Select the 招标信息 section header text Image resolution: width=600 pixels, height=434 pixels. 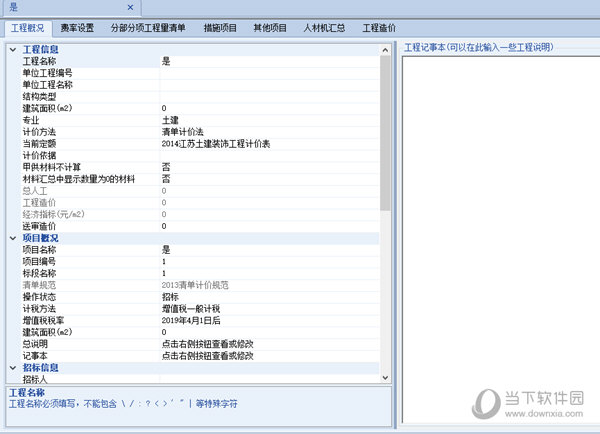(41, 368)
